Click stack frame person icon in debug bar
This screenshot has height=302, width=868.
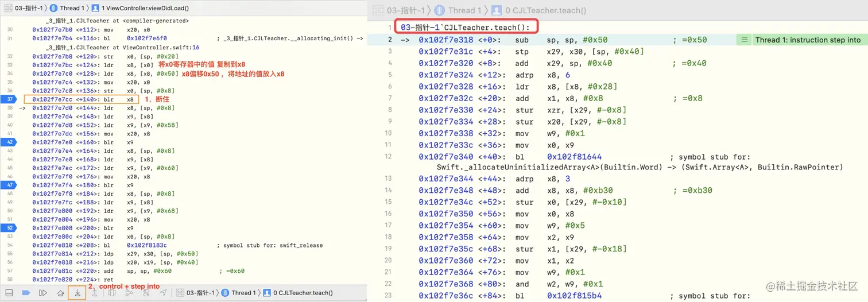[266, 293]
